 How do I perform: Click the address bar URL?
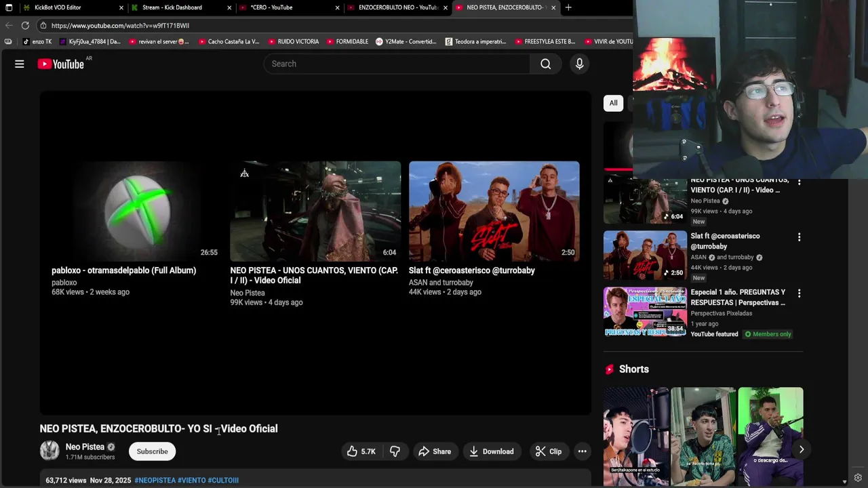120,26
